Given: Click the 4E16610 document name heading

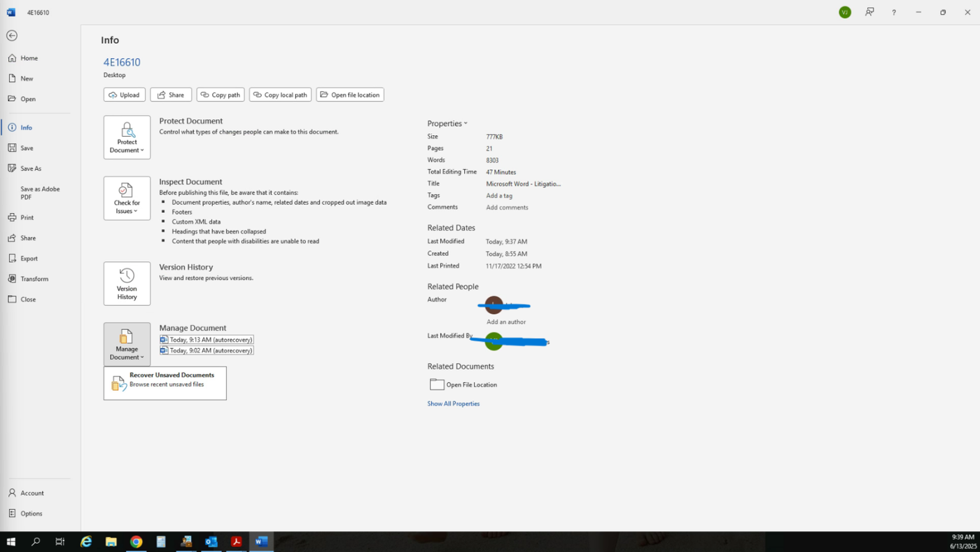Looking at the screenshot, I should 122,62.
